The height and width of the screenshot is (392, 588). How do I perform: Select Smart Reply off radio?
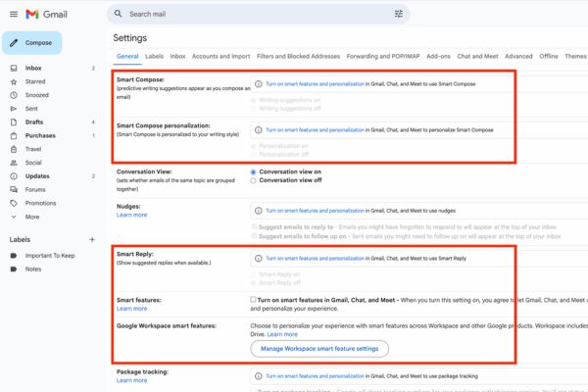(x=253, y=283)
